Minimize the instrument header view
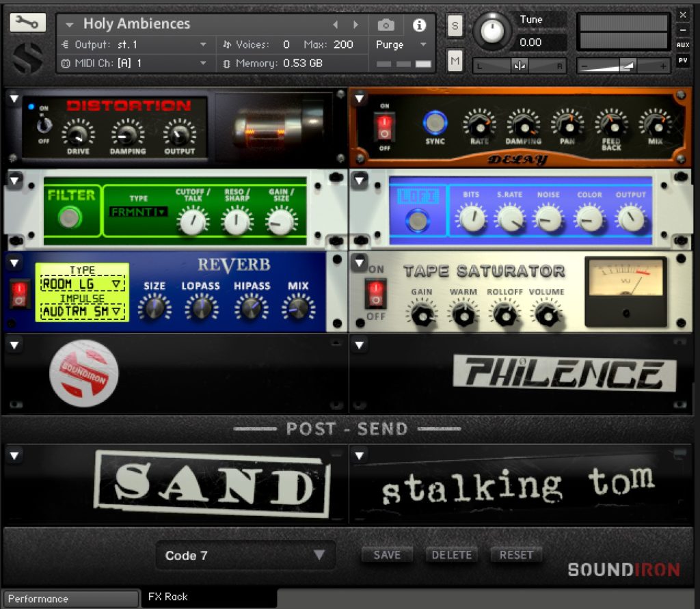This screenshot has height=609, width=700. (x=683, y=30)
